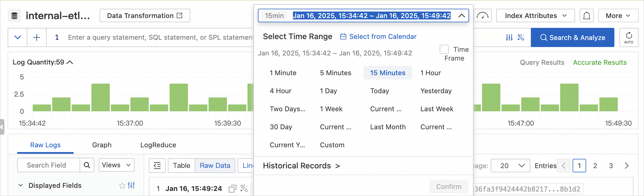Click Select from Calendar link
The image size is (644, 196).
coord(378,37)
